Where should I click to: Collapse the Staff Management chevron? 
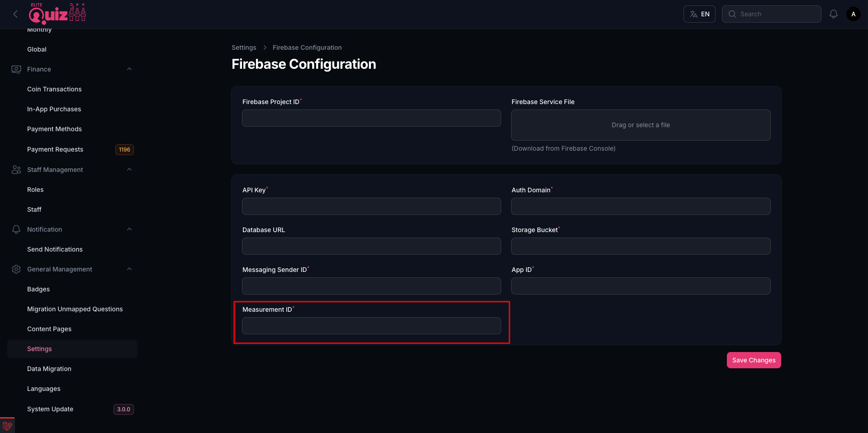pos(129,170)
